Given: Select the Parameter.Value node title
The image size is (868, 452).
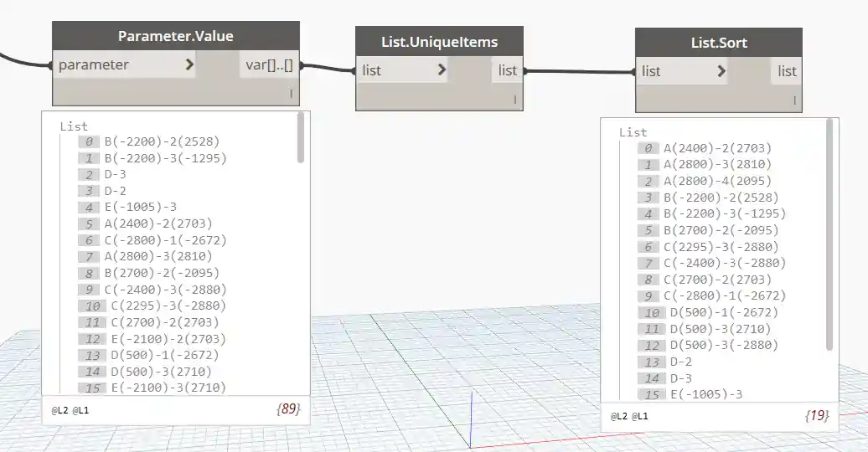Looking at the screenshot, I should [x=175, y=36].
